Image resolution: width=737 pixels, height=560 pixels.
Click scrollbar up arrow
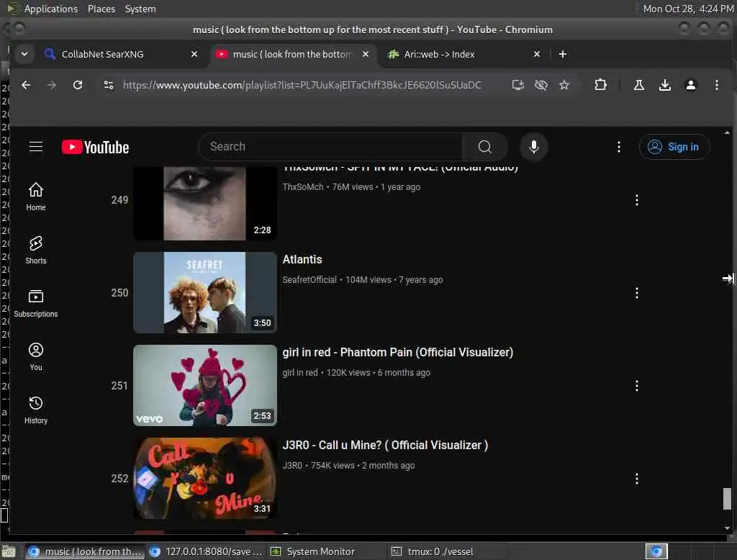coord(727,133)
